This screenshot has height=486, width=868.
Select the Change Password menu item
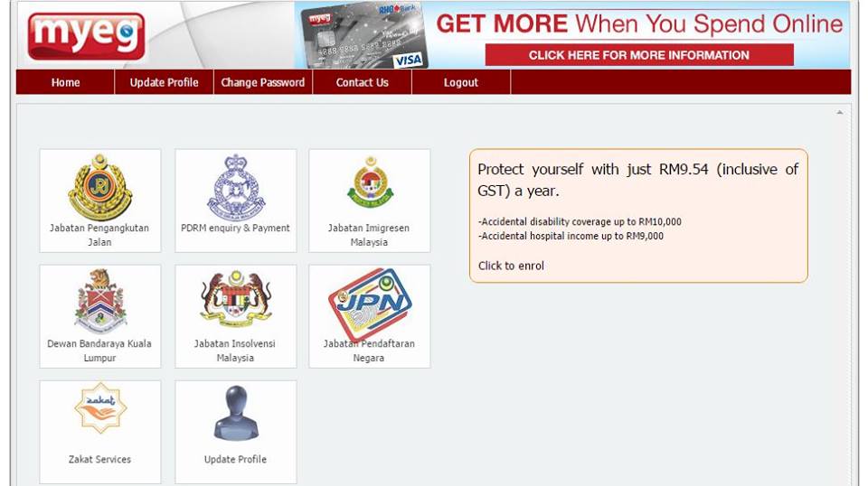(x=263, y=82)
